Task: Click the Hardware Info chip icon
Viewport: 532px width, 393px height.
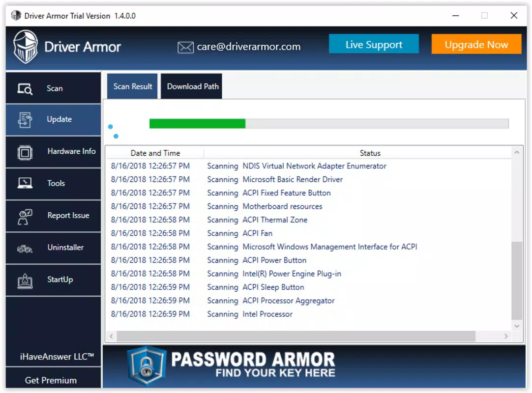Action: 25,153
